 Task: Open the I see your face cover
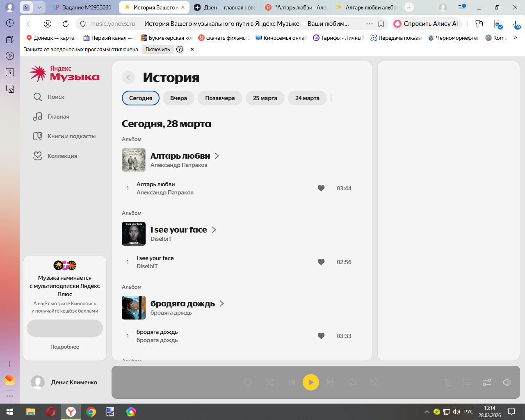click(x=134, y=234)
